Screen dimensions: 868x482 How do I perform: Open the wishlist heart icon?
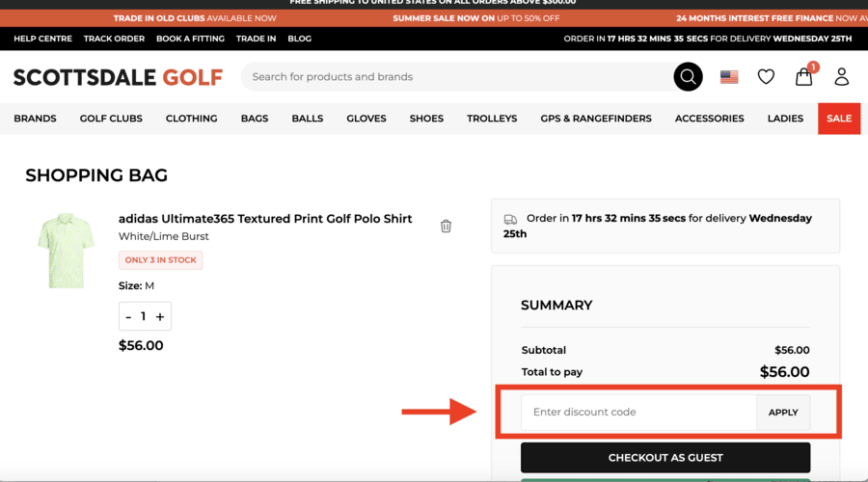766,77
